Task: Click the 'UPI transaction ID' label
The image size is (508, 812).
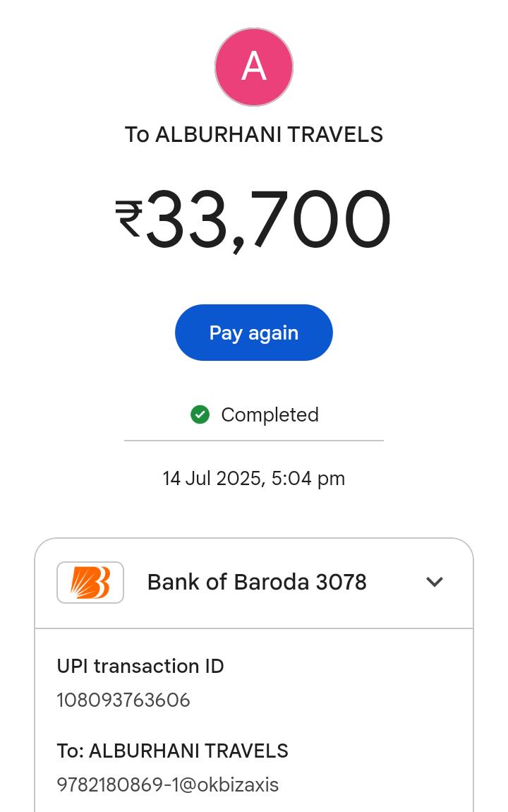Action: click(140, 667)
